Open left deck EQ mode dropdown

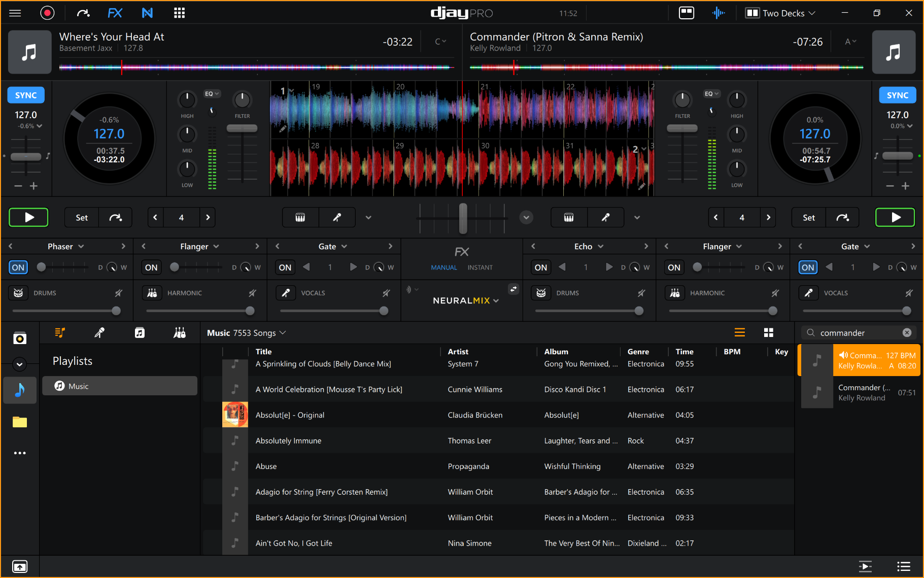[212, 94]
